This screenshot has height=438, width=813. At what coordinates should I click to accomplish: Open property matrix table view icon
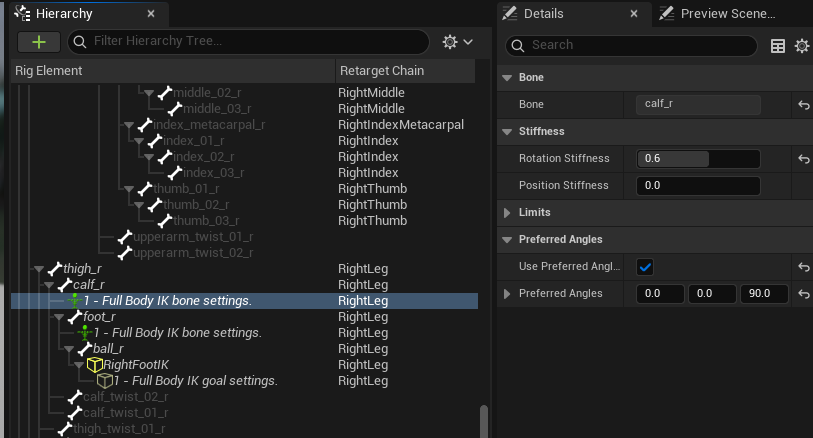pyautogui.click(x=778, y=46)
